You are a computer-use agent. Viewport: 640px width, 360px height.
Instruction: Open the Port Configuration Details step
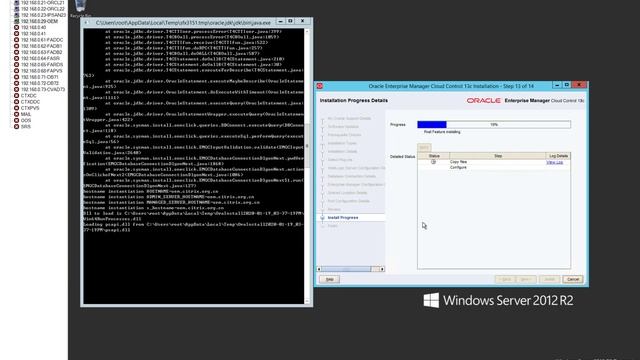[x=349, y=201]
